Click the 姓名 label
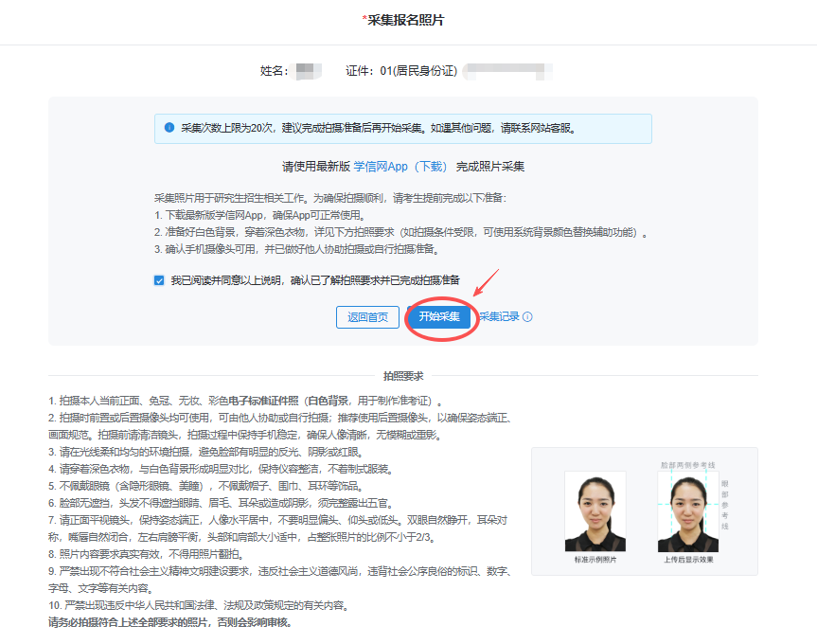 click(x=275, y=71)
